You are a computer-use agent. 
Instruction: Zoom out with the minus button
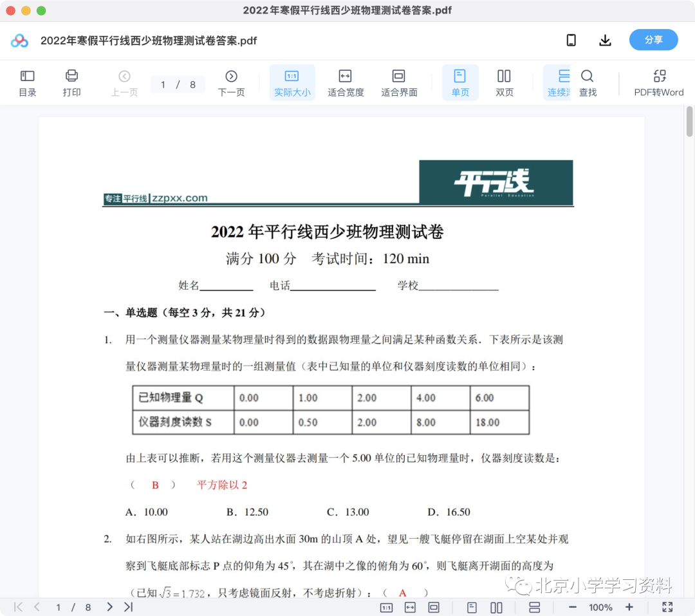click(x=573, y=607)
